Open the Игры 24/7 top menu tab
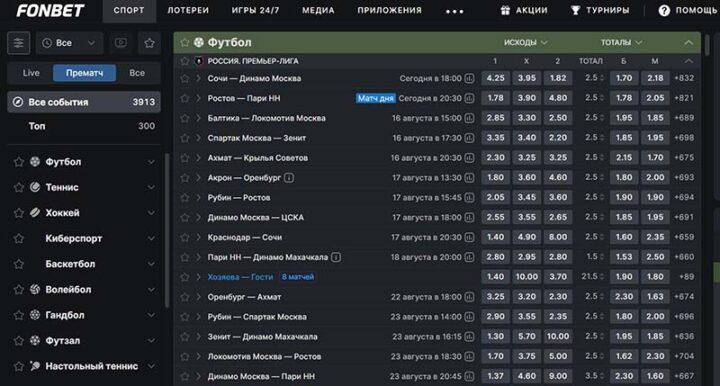 coord(255,11)
